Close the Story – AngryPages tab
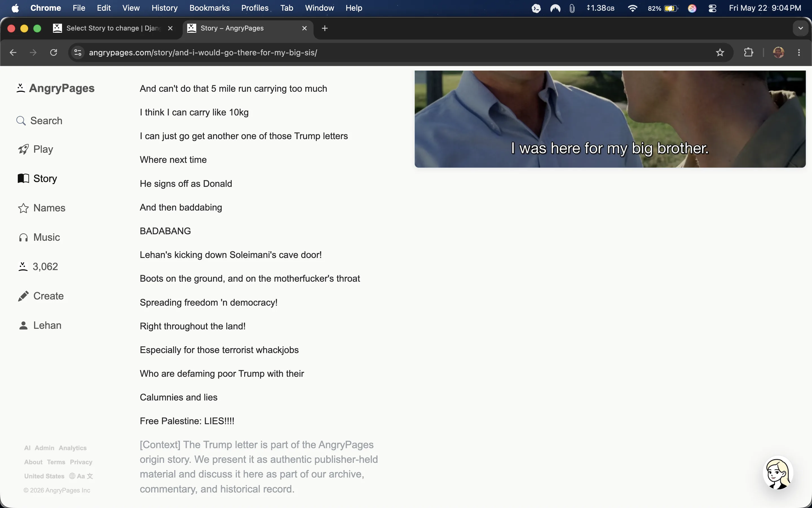 tap(305, 28)
